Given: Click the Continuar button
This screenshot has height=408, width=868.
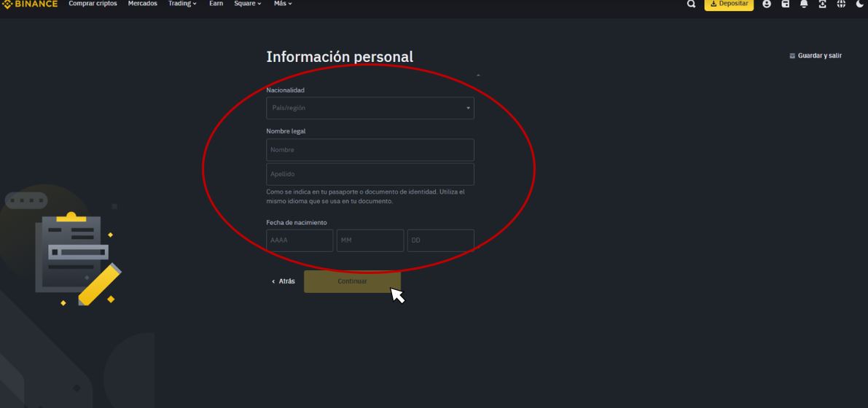Looking at the screenshot, I should click(x=352, y=281).
